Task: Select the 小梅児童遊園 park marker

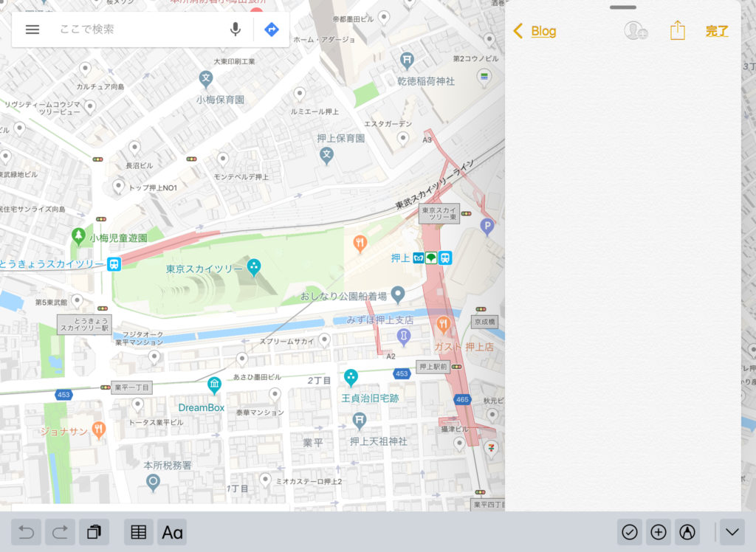Action: coord(78,235)
